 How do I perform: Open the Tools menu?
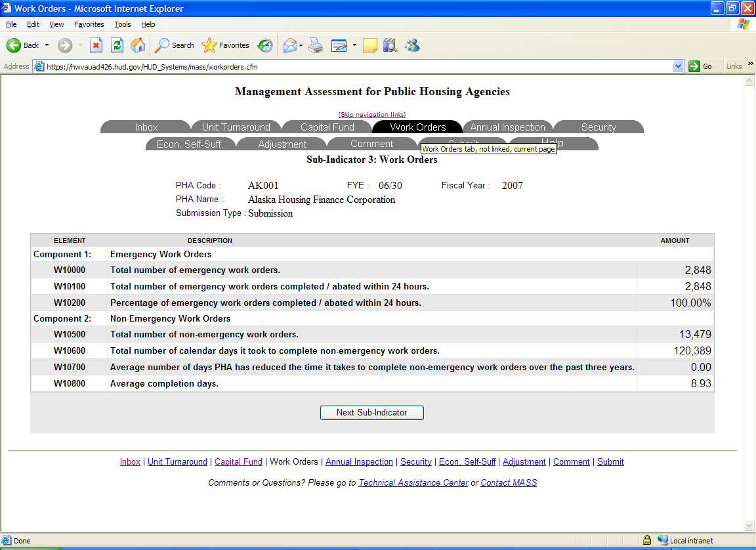pos(122,24)
